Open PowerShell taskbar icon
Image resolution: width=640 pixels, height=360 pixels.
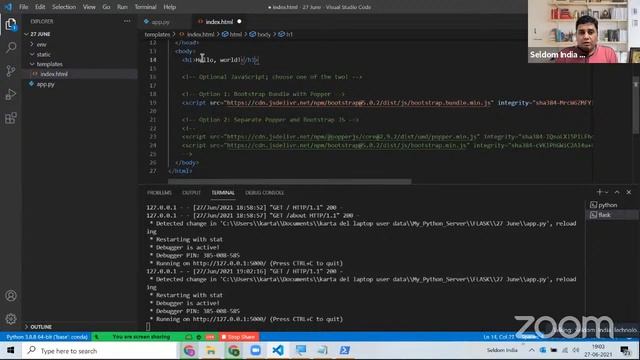click(344, 351)
